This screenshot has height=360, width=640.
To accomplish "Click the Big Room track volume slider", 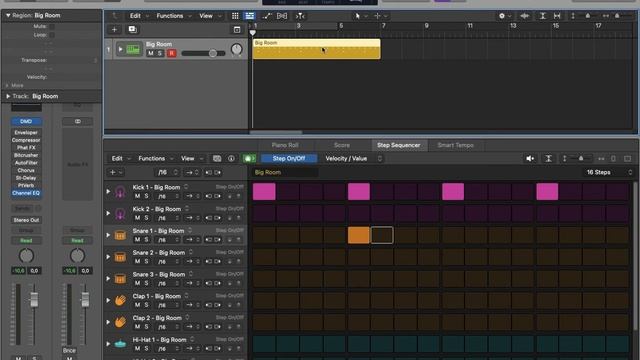I will 203,53.
